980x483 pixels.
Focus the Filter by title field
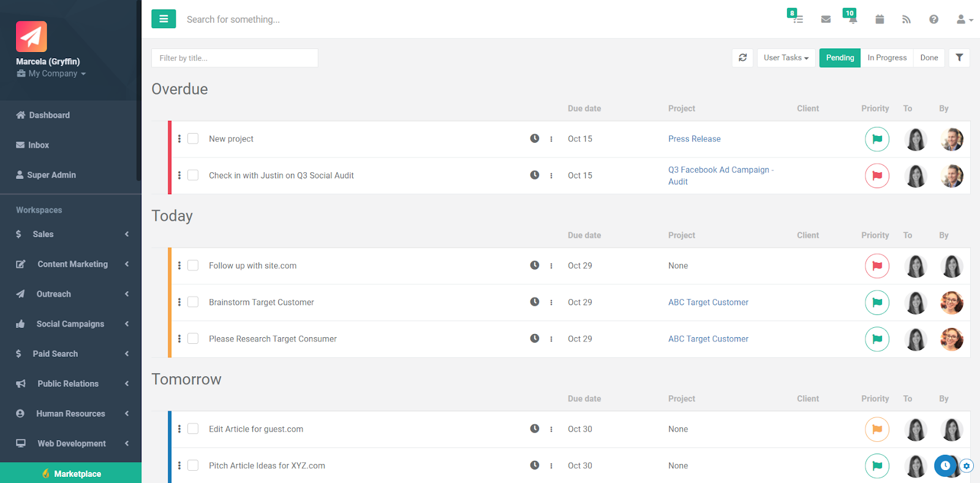coord(235,58)
